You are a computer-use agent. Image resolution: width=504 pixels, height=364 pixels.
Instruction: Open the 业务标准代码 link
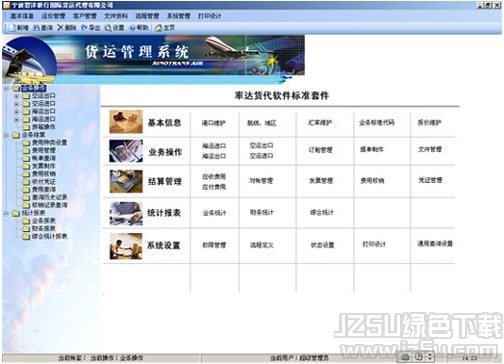tap(377, 122)
